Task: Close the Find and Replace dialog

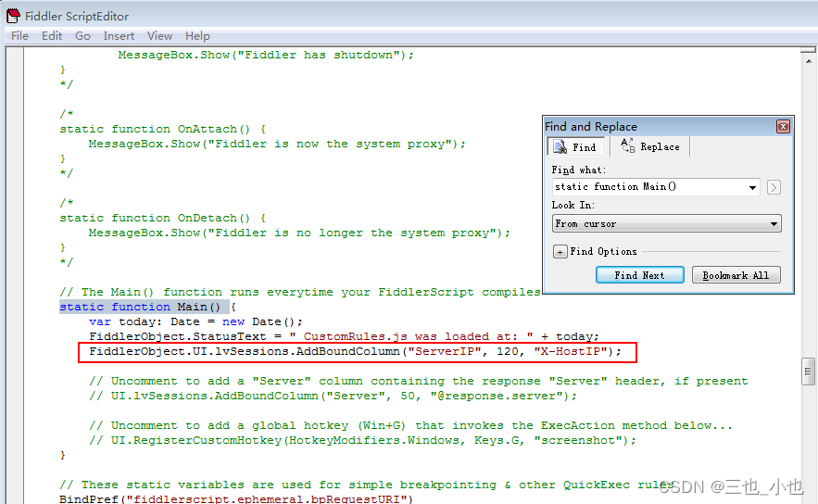Action: pyautogui.click(x=783, y=127)
